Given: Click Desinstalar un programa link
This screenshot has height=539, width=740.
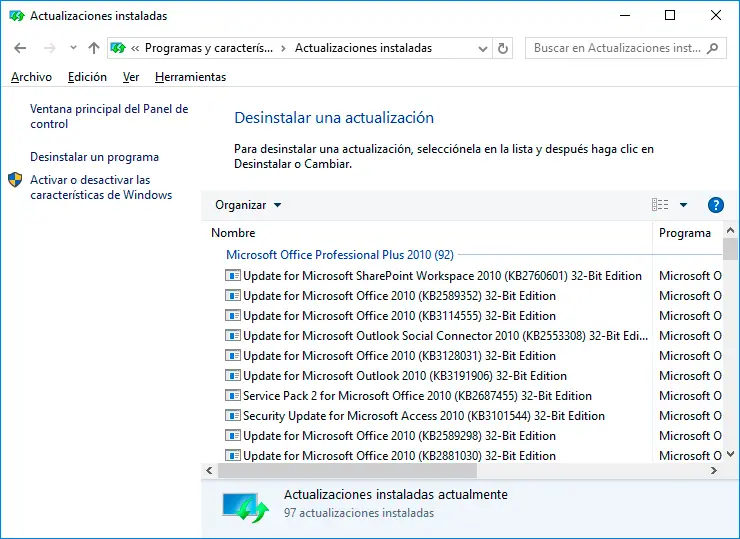Looking at the screenshot, I should tap(94, 157).
